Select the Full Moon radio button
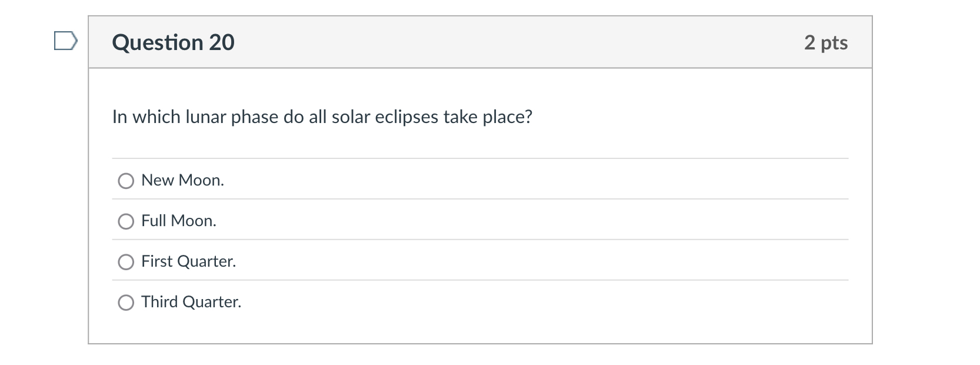The height and width of the screenshot is (365, 980). coord(125,221)
